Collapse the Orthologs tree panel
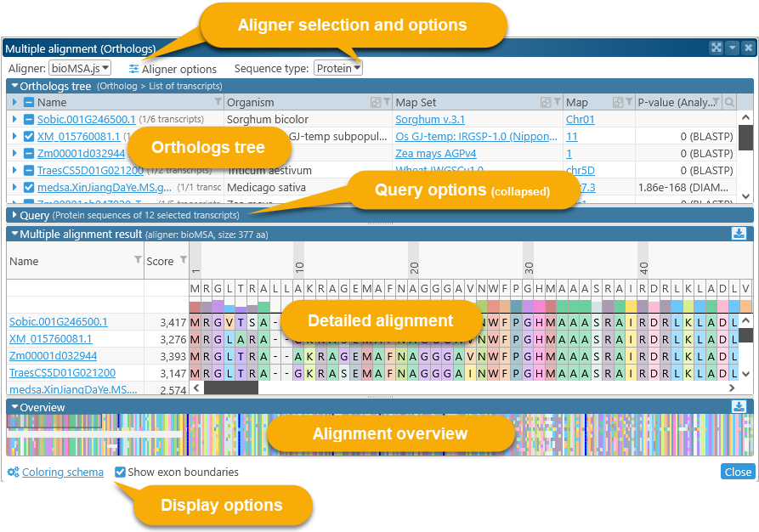The height and width of the screenshot is (532, 759). [14, 86]
